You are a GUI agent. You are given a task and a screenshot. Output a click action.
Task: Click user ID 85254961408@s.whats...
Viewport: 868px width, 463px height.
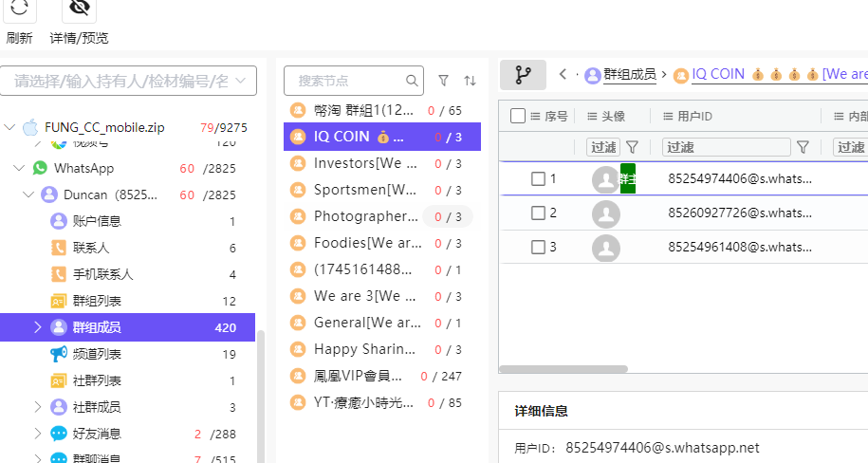[x=740, y=247]
